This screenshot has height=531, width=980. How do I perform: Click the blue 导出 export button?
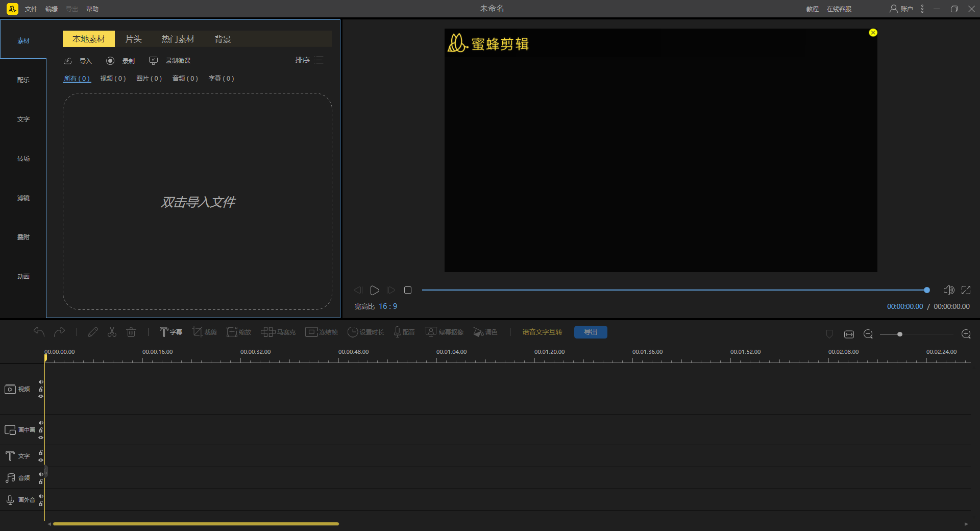click(591, 332)
